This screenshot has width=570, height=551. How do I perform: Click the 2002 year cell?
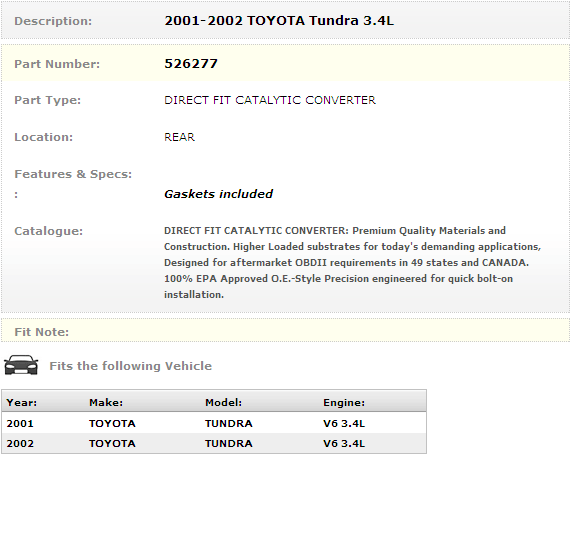pos(20,443)
